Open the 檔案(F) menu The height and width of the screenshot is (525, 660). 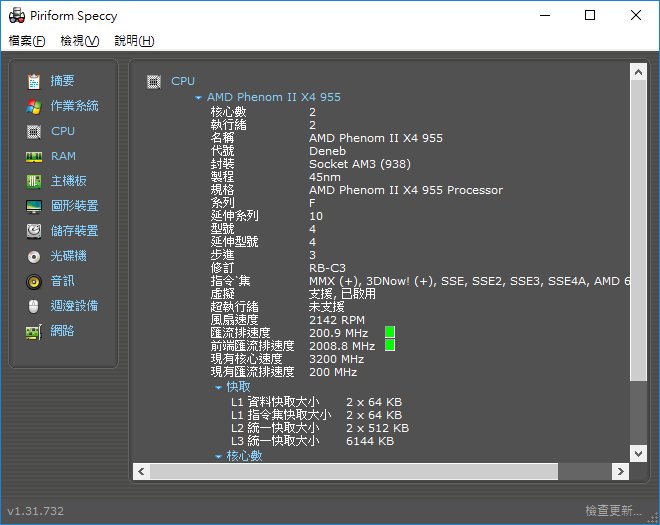[27, 41]
